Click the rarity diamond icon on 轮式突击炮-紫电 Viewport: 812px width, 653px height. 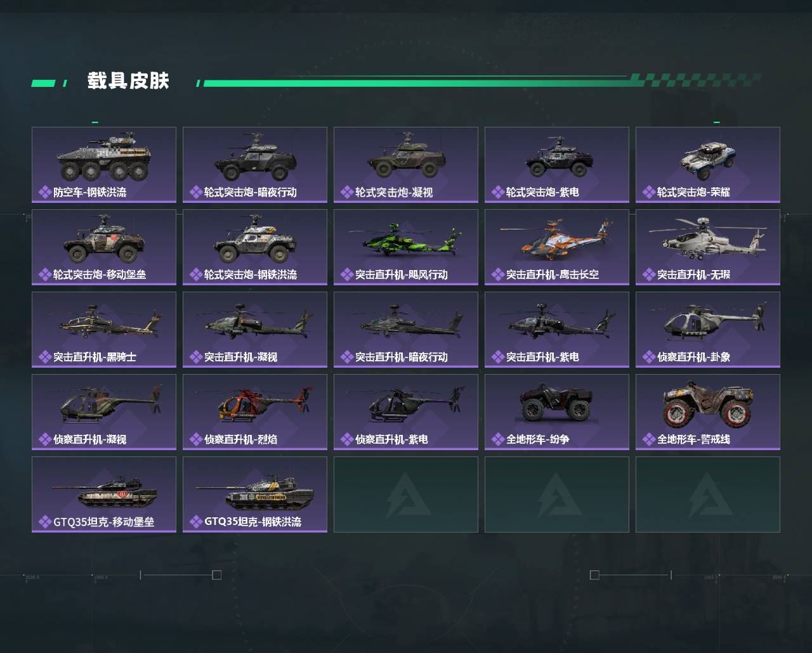pyautogui.click(x=498, y=192)
